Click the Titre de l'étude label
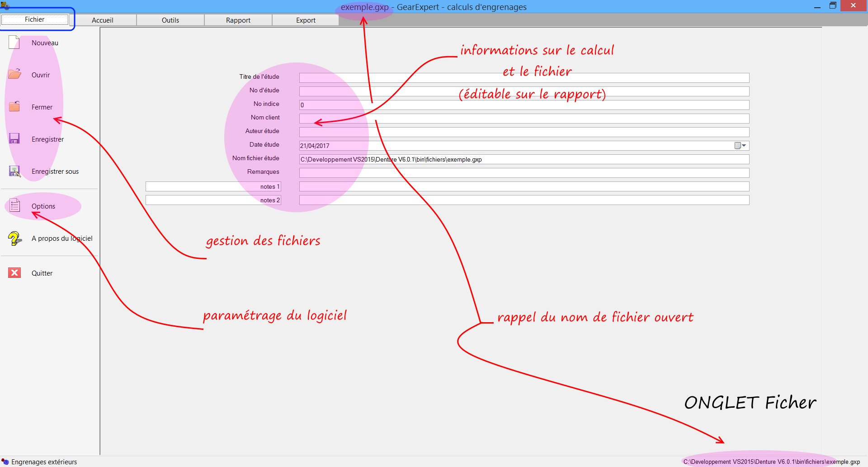Screen dimensions: 868x467 259,77
